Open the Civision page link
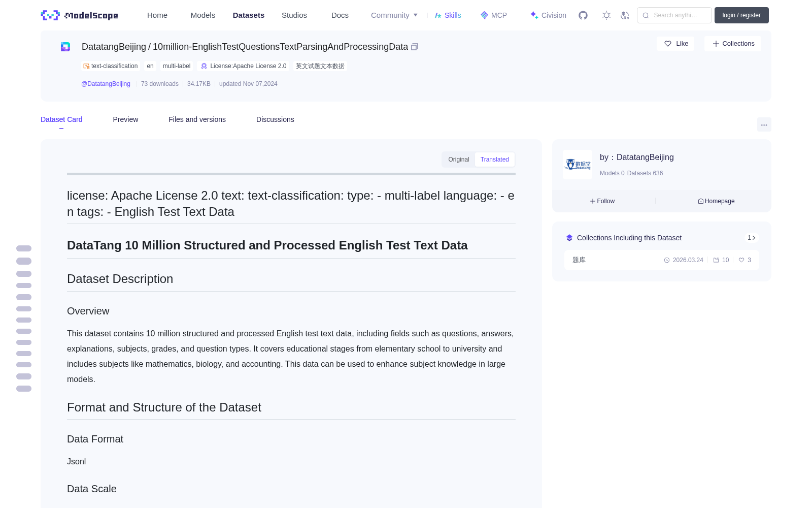The height and width of the screenshot is (508, 812). (x=548, y=15)
